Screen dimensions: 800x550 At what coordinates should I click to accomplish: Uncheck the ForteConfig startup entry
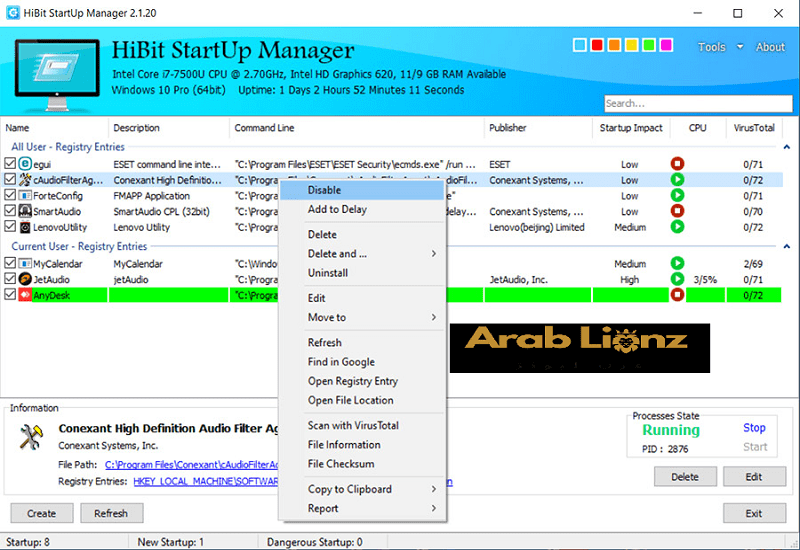10,195
